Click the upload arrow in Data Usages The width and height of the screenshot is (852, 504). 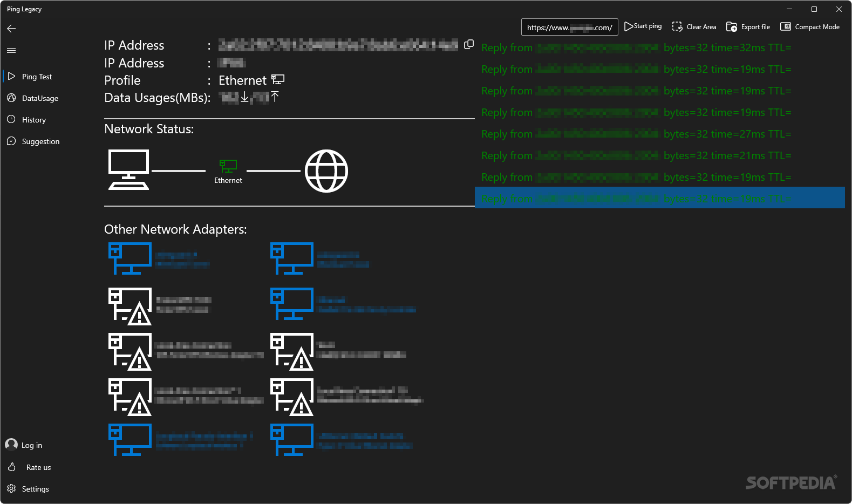275,97
